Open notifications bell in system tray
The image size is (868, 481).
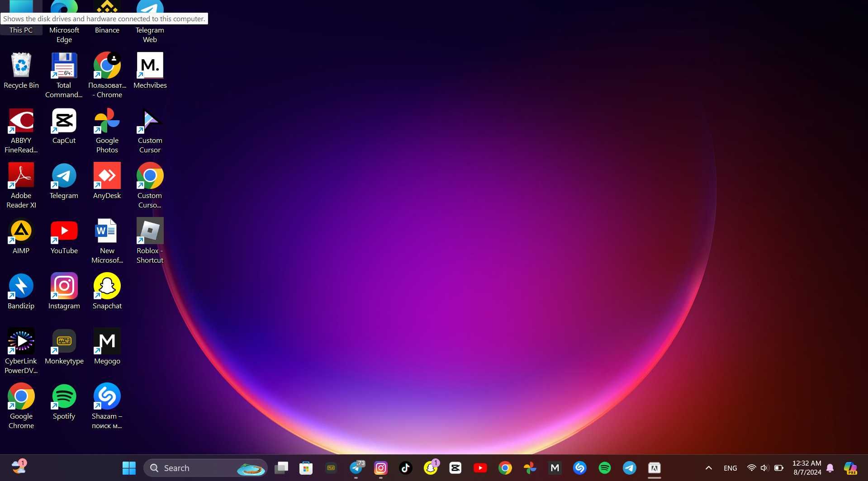point(830,468)
